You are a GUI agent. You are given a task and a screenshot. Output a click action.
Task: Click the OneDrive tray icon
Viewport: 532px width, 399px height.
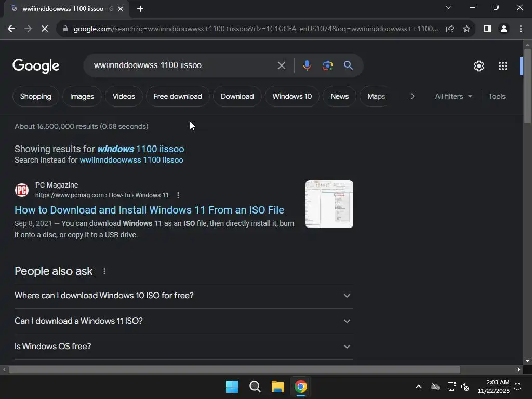(x=435, y=387)
